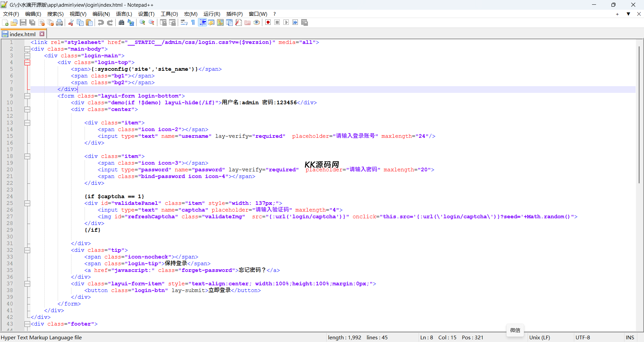Open the 编码(N) encoding menu
The image size is (644, 342).
pos(101,14)
